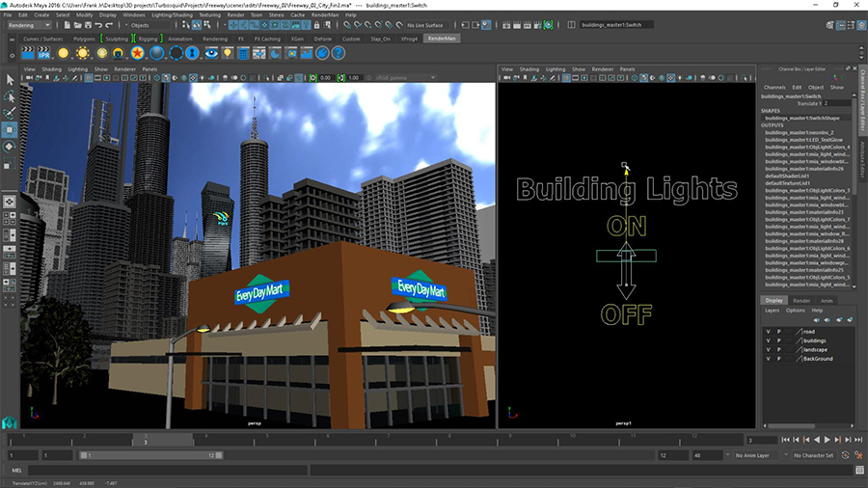This screenshot has height=488, width=868.
Task: Toggle visibility V of the road layer
Action: tap(768, 332)
